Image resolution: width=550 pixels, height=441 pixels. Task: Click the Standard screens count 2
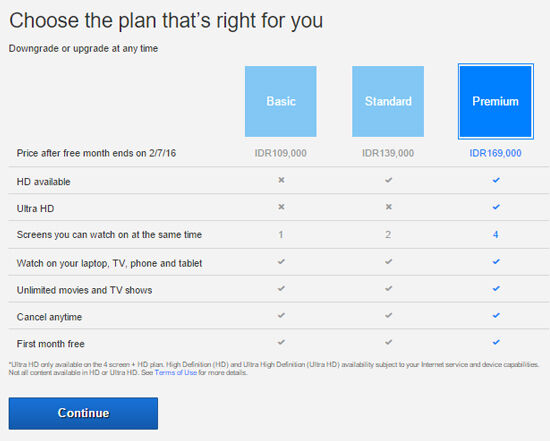[388, 235]
